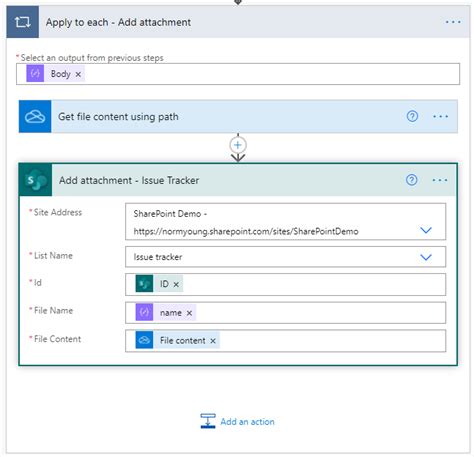Click the Apply to each loop icon
474x457 pixels.
click(x=22, y=22)
